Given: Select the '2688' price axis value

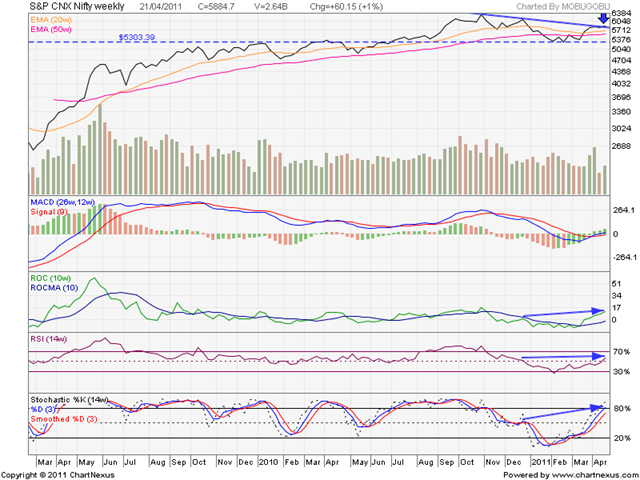Looking at the screenshot, I should coord(621,146).
